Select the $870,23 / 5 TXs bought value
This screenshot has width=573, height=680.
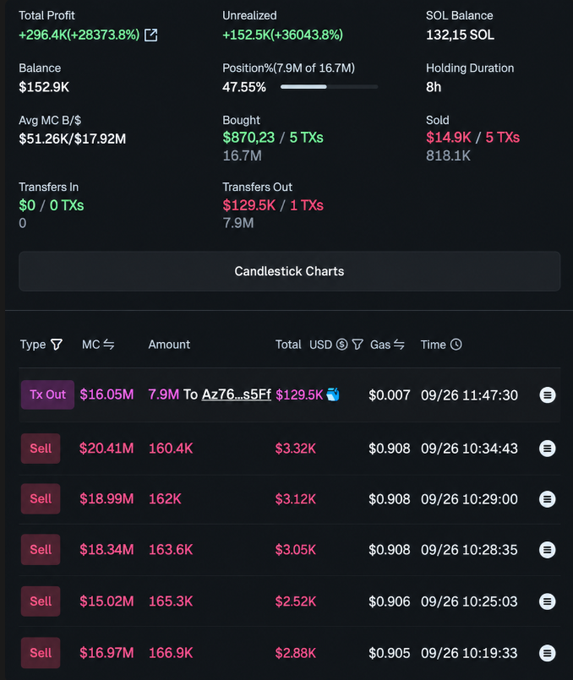[x=273, y=137]
